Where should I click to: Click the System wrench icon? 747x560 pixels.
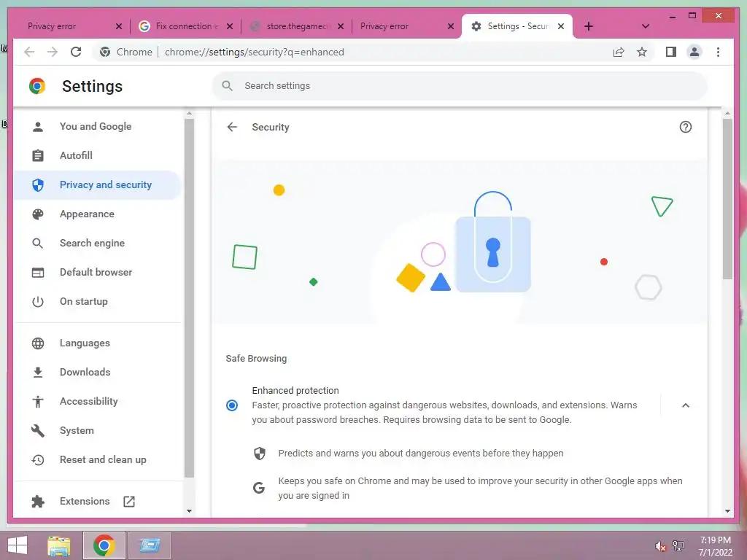[38, 431]
